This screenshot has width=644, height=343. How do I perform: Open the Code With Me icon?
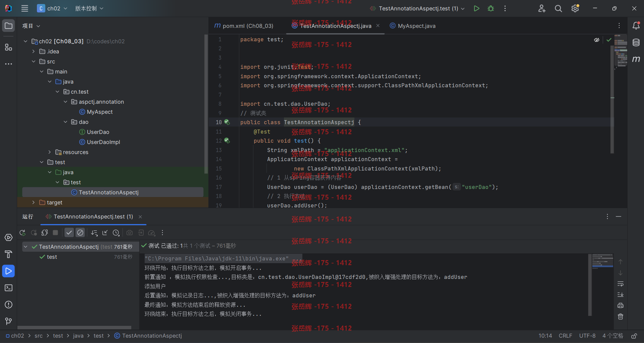(x=542, y=8)
